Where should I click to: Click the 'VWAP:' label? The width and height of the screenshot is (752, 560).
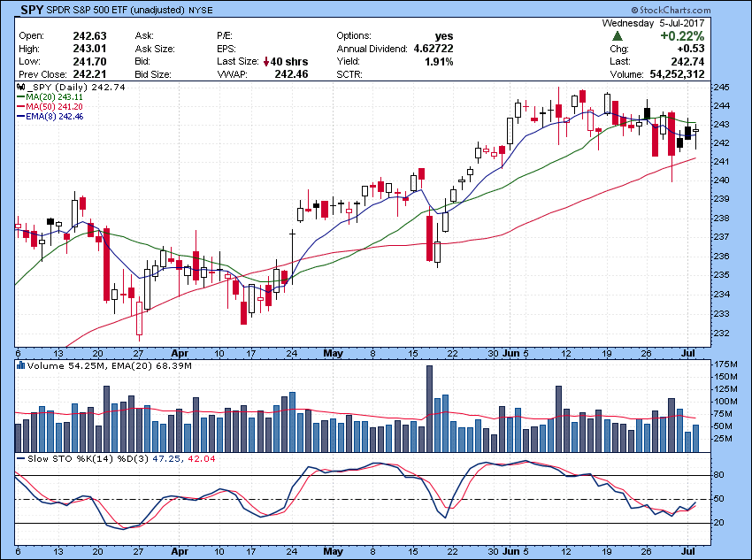(232, 74)
